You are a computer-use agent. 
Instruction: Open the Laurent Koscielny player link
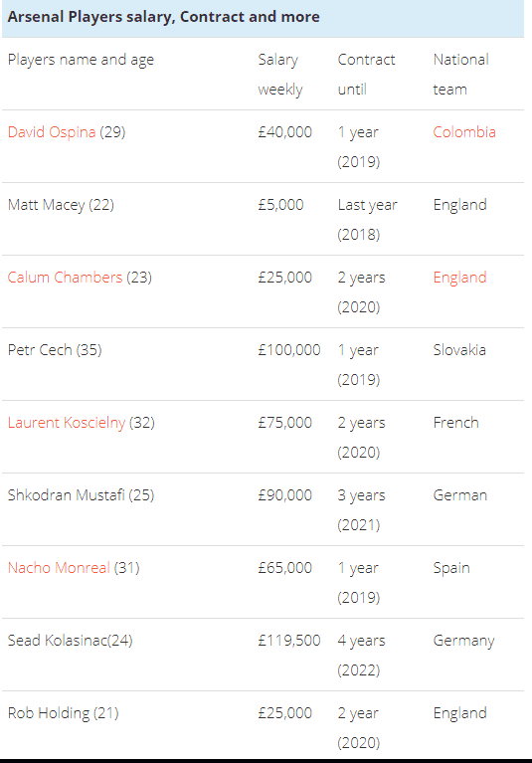coord(67,423)
